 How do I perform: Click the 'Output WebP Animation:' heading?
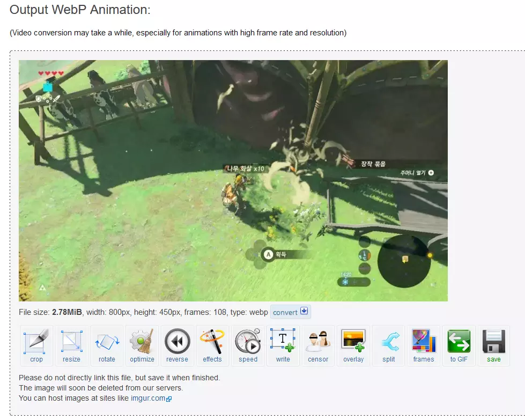(80, 10)
